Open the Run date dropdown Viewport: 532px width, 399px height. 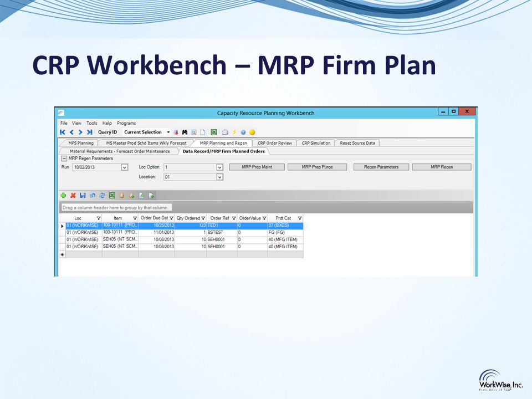pos(125,167)
